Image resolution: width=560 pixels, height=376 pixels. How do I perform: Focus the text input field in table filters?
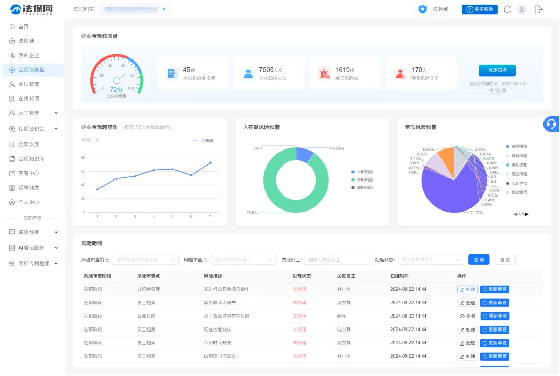337,260
